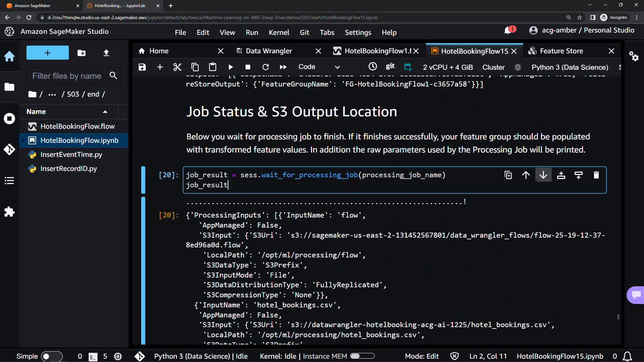Cut the selected cell with scissors icon
Image resolution: width=644 pixels, height=362 pixels.
(177, 67)
